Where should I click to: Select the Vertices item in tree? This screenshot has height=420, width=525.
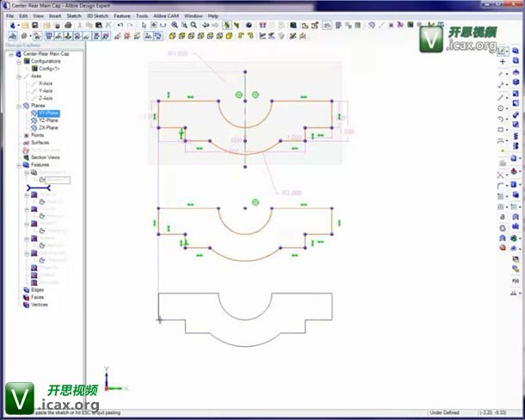pos(40,304)
